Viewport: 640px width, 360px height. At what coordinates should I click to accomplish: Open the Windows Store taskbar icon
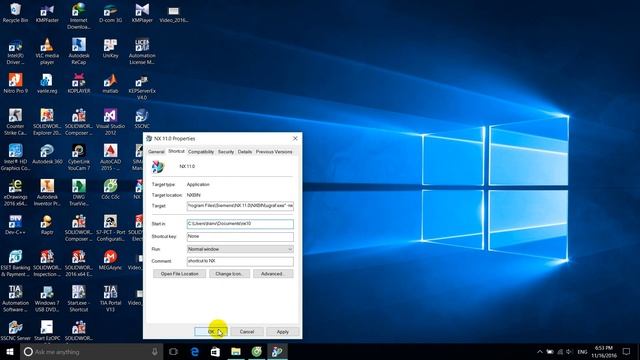click(x=215, y=351)
